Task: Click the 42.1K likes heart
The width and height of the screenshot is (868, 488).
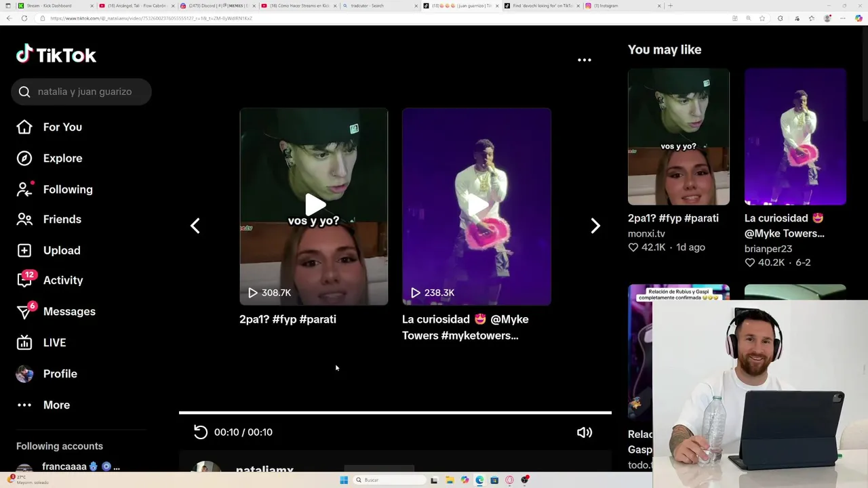Action: tap(633, 247)
